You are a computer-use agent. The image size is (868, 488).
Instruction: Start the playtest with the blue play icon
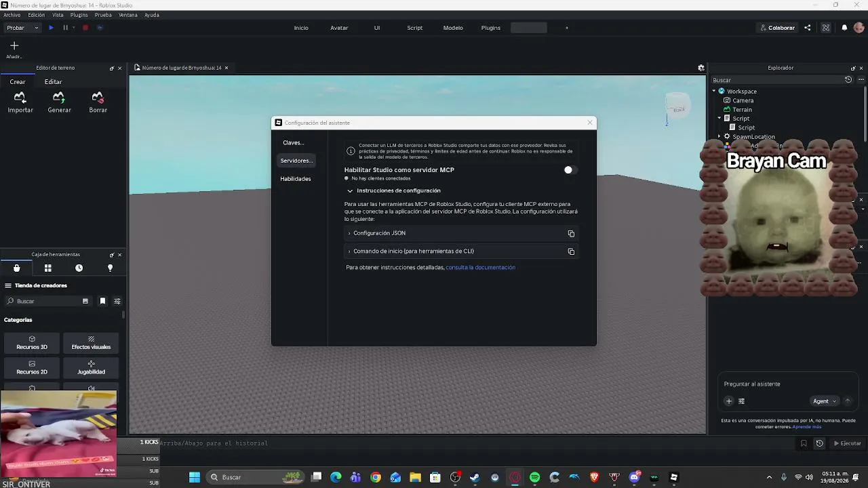click(x=51, y=28)
